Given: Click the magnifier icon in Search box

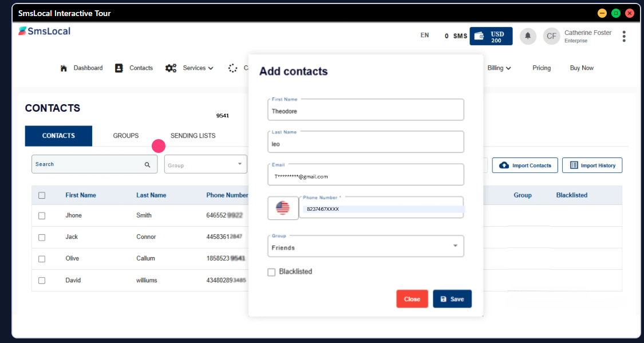Looking at the screenshot, I should point(148,165).
